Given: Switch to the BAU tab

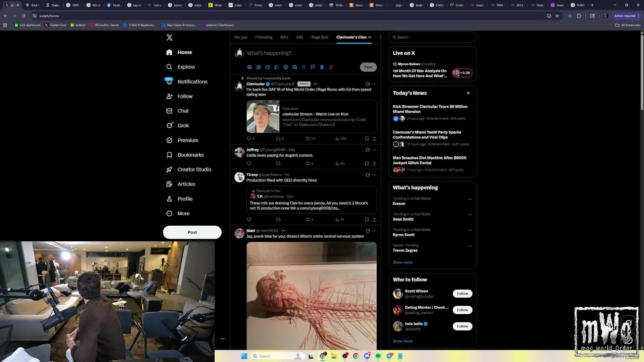Looking at the screenshot, I should click(284, 37).
